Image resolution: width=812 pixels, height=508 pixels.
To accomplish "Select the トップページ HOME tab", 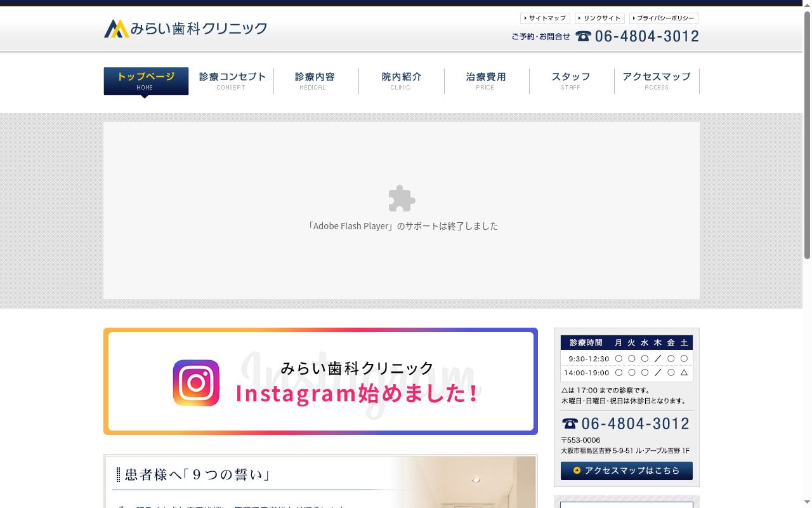I will click(x=146, y=81).
